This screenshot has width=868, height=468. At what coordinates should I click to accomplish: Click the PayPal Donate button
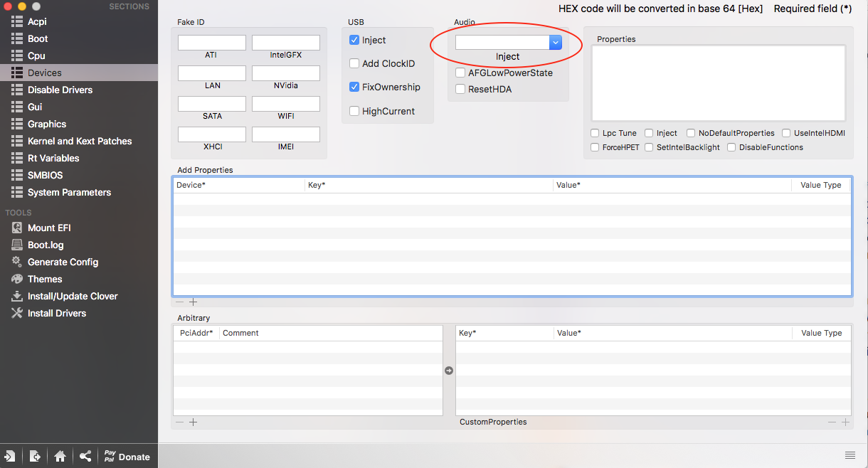pyautogui.click(x=127, y=457)
